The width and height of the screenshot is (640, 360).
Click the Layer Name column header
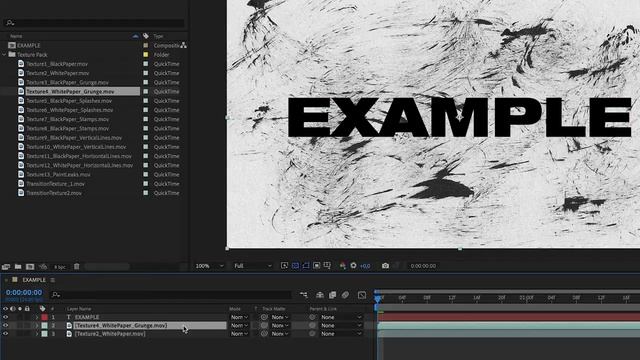coord(79,309)
